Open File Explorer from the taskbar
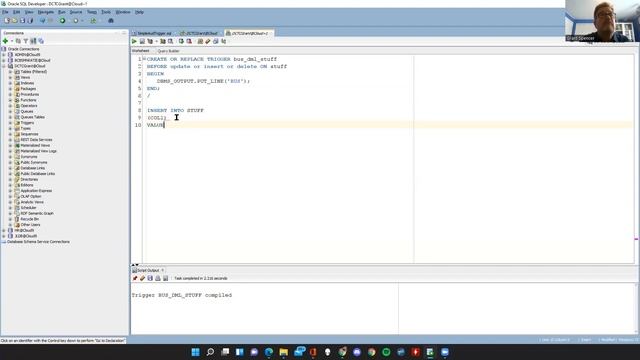The image size is (640, 360). pos(284,352)
